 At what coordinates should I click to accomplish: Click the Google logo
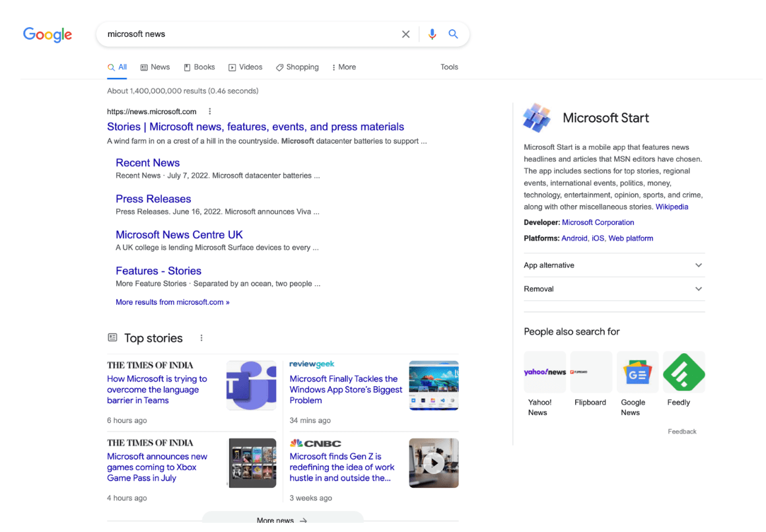click(x=48, y=34)
